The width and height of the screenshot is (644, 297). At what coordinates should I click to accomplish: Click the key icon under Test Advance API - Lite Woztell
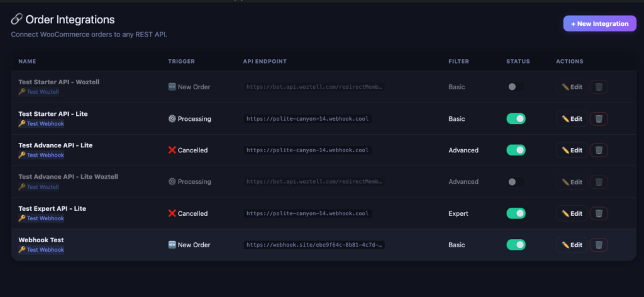pos(22,187)
